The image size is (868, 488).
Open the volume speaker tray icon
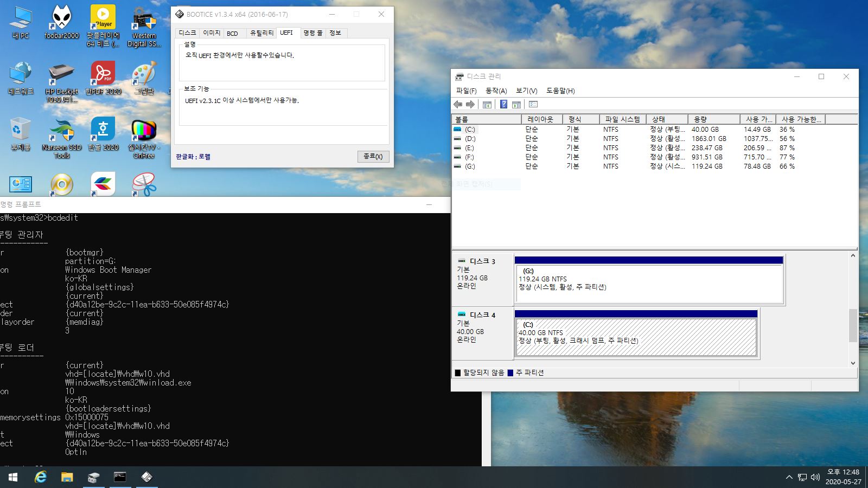tap(815, 477)
